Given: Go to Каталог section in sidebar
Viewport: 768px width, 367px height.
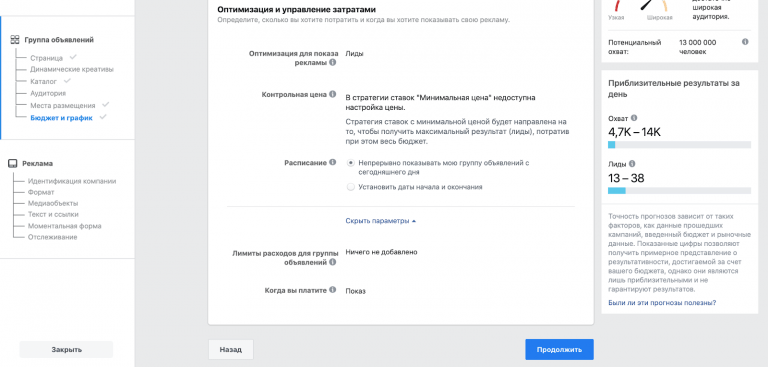Looking at the screenshot, I should (x=44, y=81).
